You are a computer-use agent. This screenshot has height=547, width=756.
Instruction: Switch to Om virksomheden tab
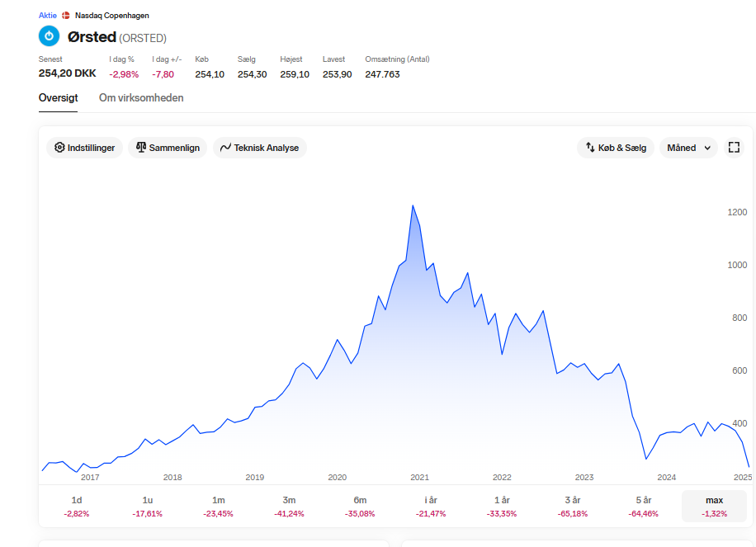tap(141, 98)
